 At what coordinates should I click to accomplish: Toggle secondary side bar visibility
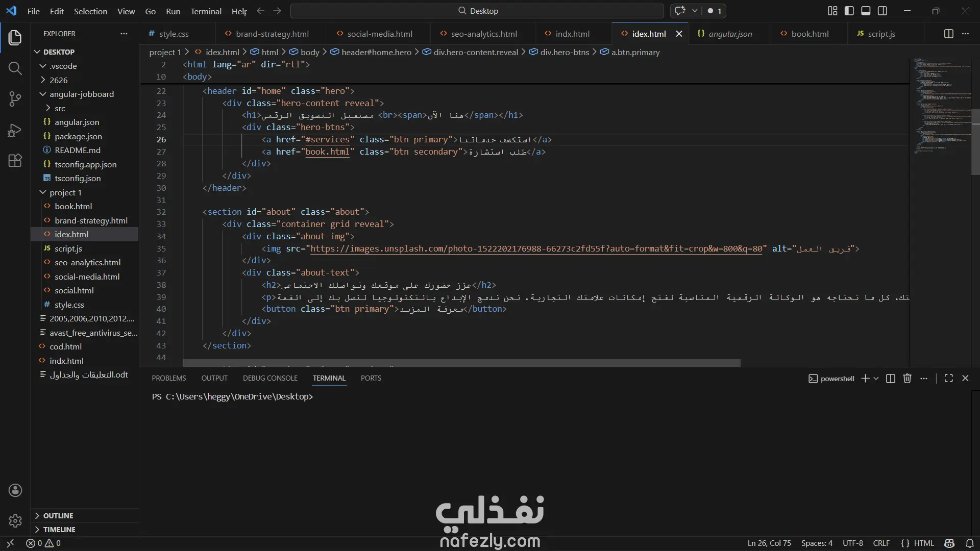tap(883, 11)
